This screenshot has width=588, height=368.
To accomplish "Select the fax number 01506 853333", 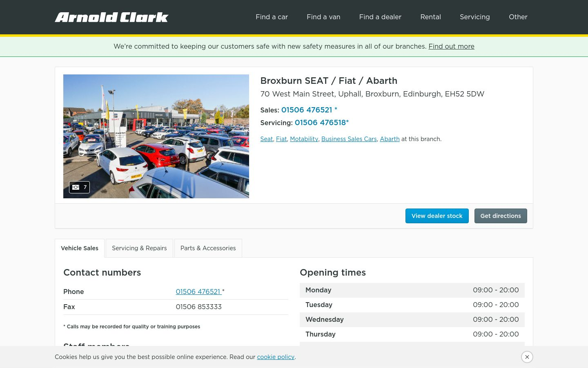I will 198,307.
